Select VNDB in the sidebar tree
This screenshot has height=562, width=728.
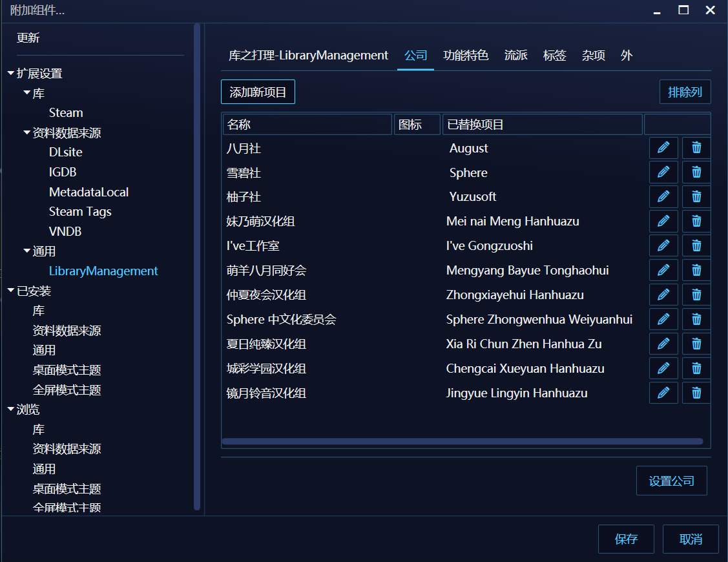point(65,231)
